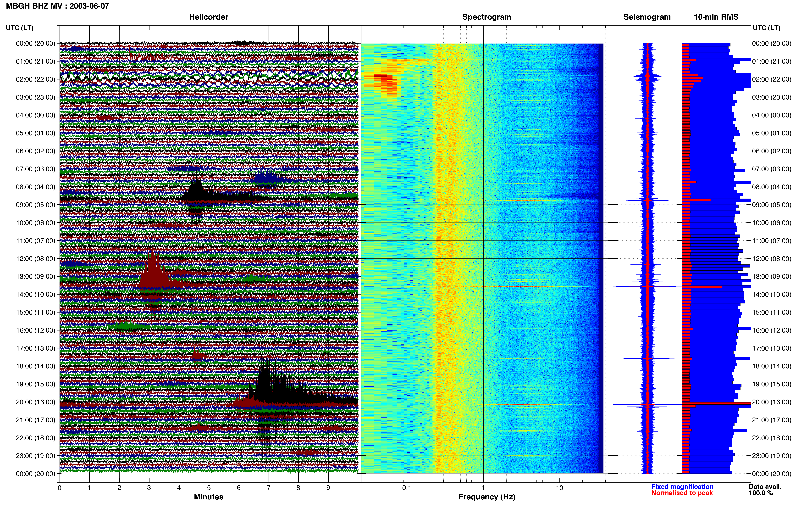Click the left 'UTC (LT)' axis label
The image size is (812, 508).
pos(20,28)
